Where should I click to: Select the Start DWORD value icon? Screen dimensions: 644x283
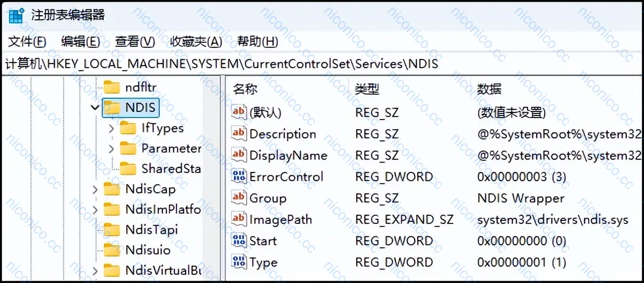239,241
